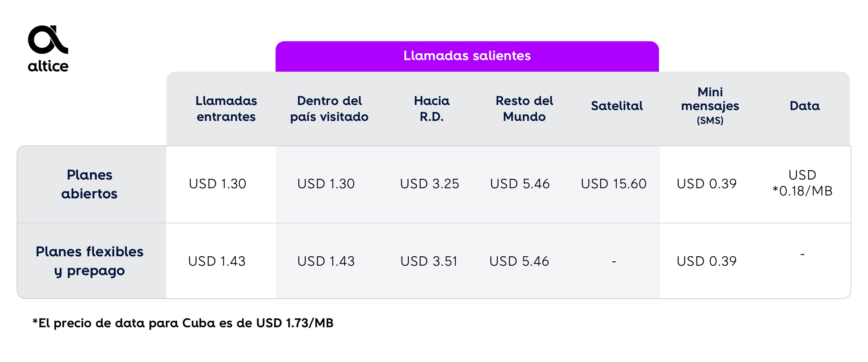Select the Satelital column header
The width and height of the screenshot is (868, 362).
[617, 106]
